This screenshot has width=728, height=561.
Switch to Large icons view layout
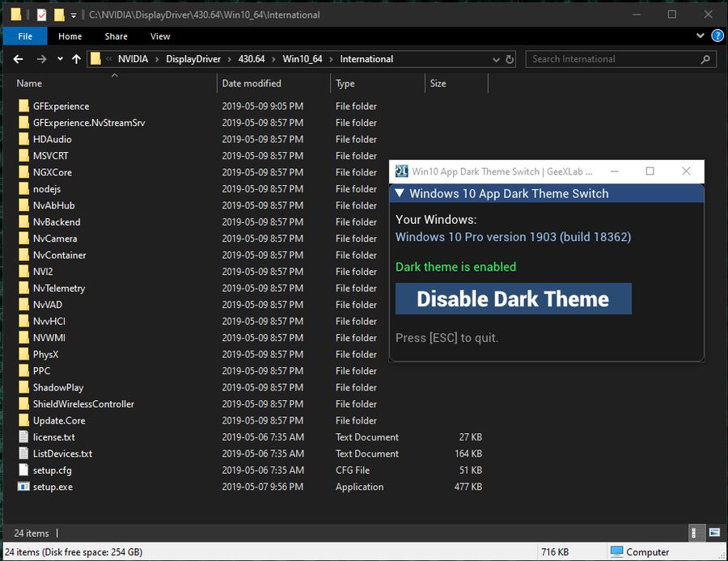[x=715, y=533]
